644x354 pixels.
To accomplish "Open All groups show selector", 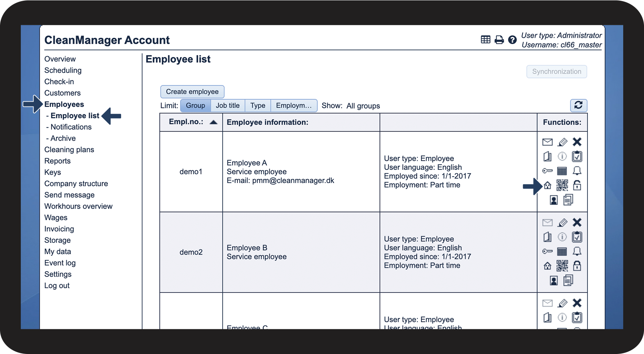I will pos(363,106).
